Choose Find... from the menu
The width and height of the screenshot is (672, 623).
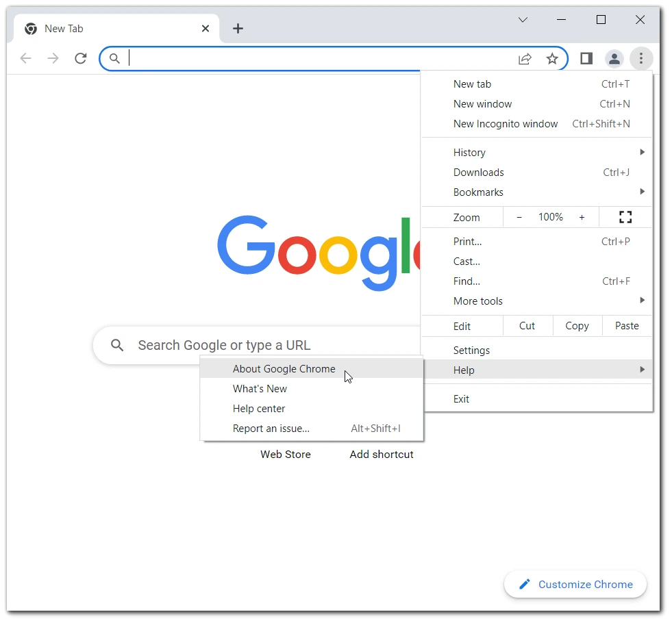536,281
